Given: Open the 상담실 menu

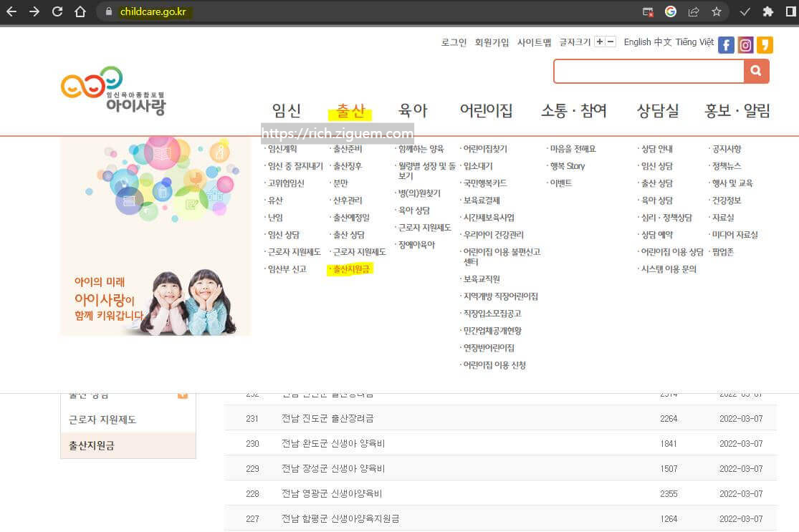Looking at the screenshot, I should [x=657, y=110].
